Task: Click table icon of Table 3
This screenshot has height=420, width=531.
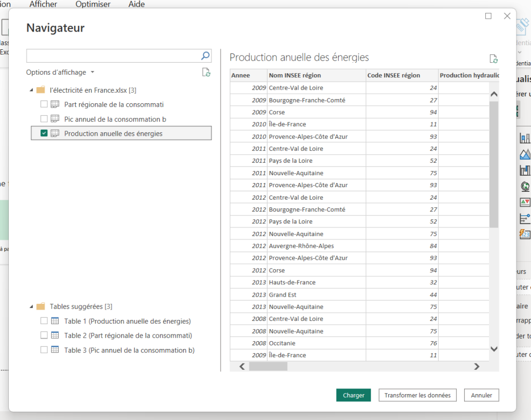Action: pos(55,349)
